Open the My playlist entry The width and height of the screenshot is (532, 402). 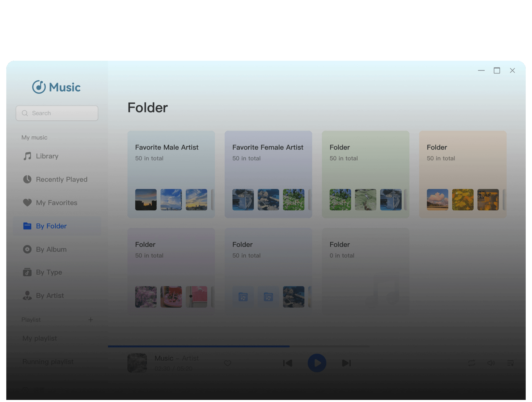click(x=40, y=338)
